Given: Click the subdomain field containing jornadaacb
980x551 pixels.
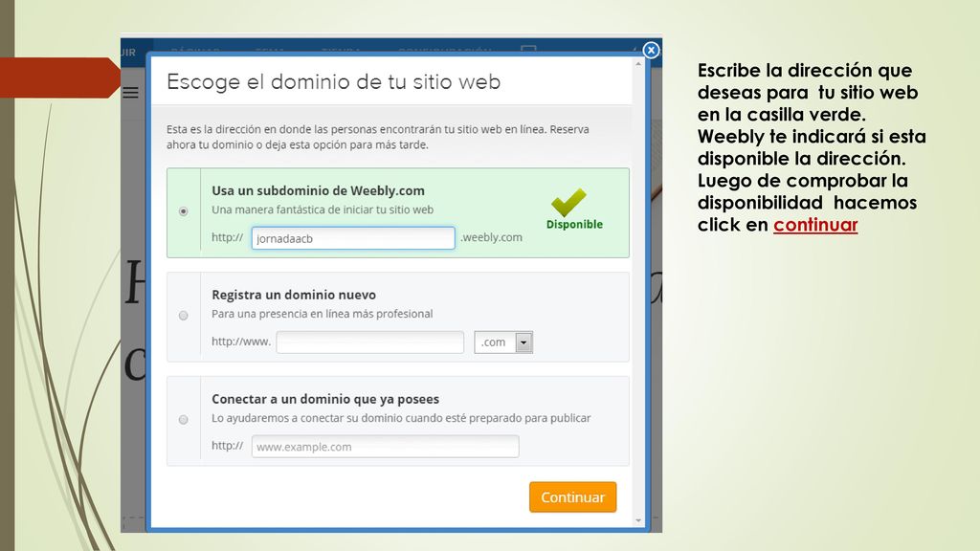Looking at the screenshot, I should [x=353, y=238].
